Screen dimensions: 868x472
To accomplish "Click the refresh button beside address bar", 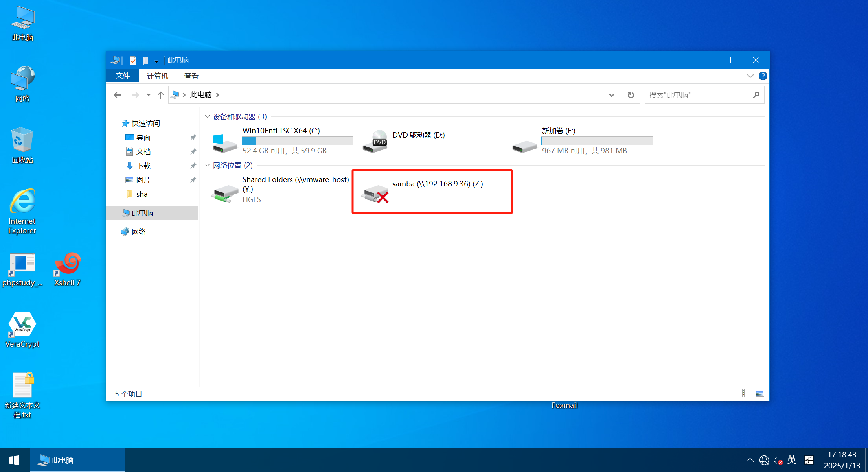I will (x=631, y=95).
